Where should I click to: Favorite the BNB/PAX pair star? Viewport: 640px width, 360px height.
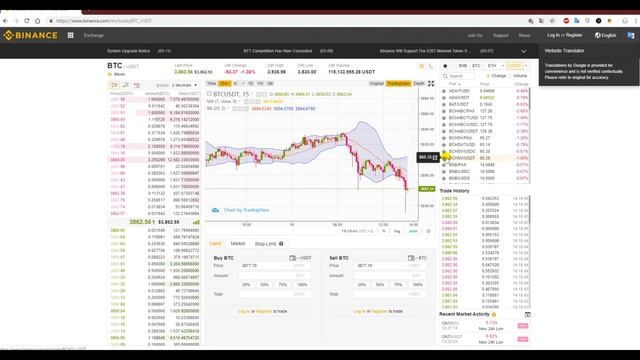(x=444, y=165)
